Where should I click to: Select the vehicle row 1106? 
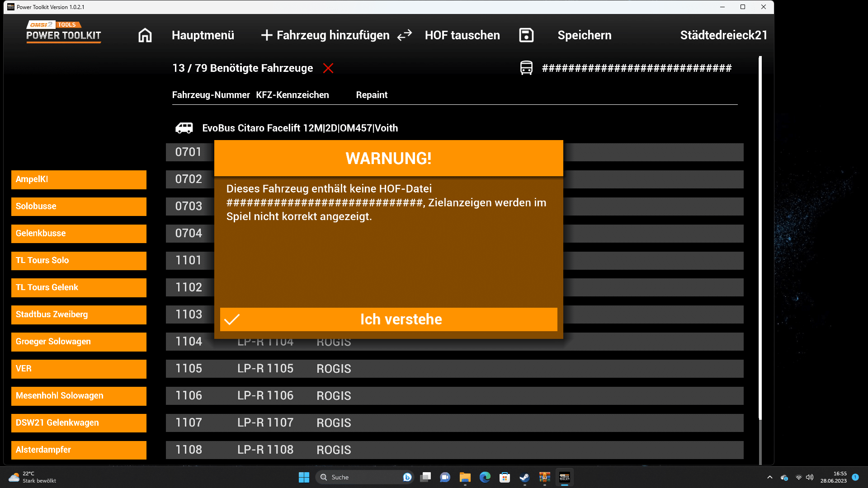coord(454,396)
